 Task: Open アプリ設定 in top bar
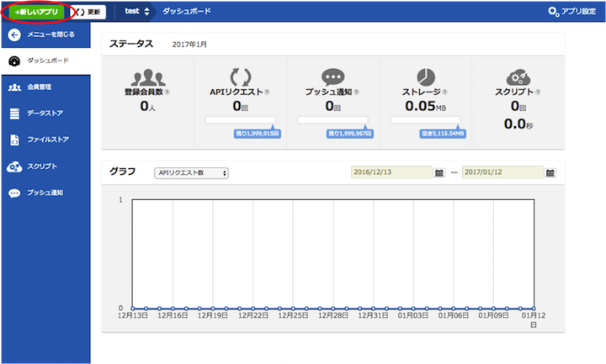point(572,12)
